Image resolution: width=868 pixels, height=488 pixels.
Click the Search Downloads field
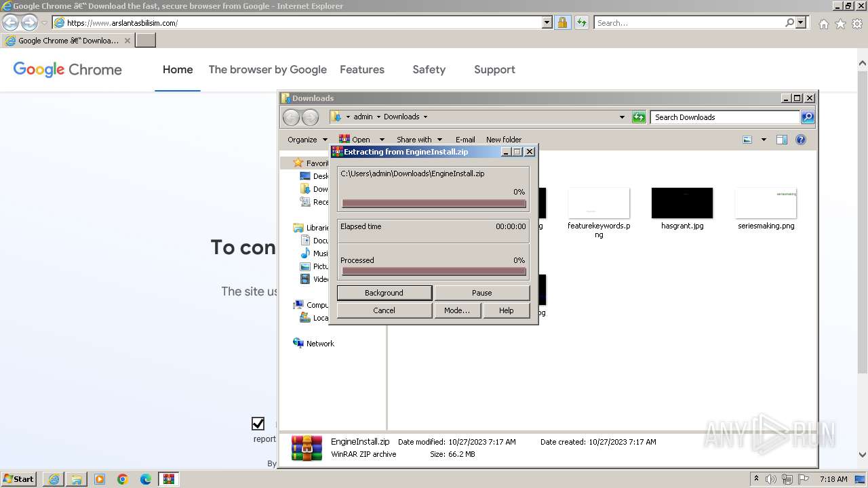pos(726,117)
